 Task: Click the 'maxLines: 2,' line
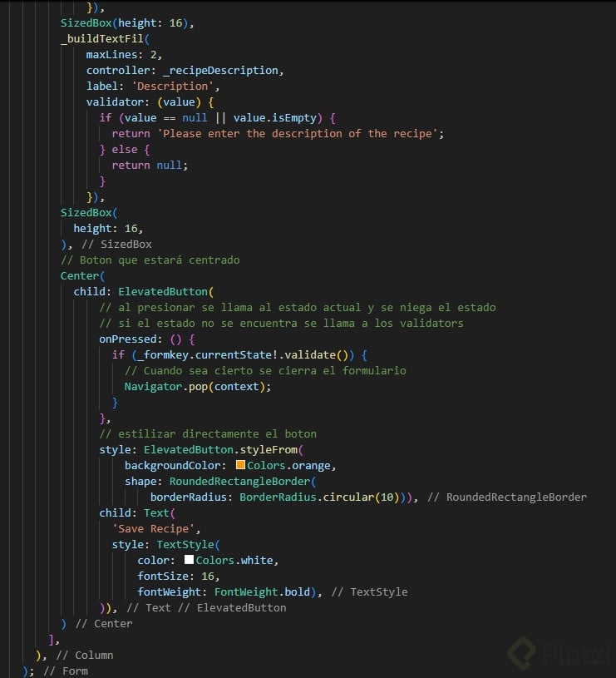coord(124,55)
